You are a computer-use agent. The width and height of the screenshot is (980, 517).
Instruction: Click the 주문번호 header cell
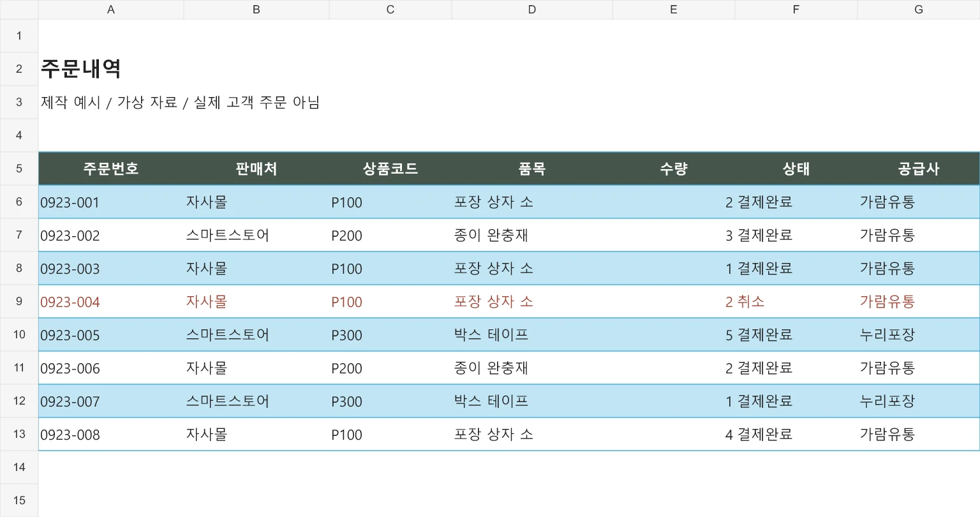point(111,169)
